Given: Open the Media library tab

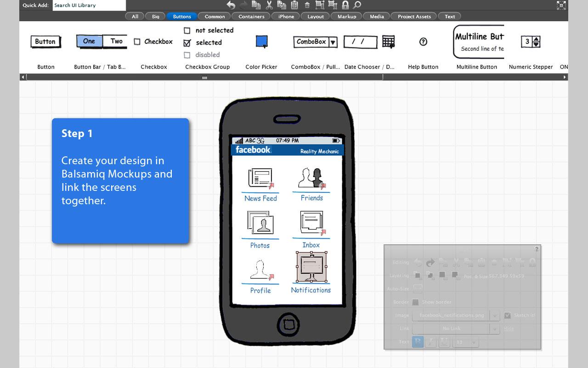Looking at the screenshot, I should tap(377, 17).
